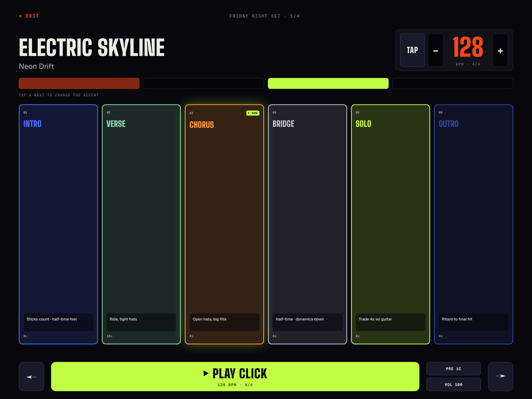Select the Verse section card
Image resolution: width=532 pixels, height=399 pixels.
pyautogui.click(x=141, y=224)
